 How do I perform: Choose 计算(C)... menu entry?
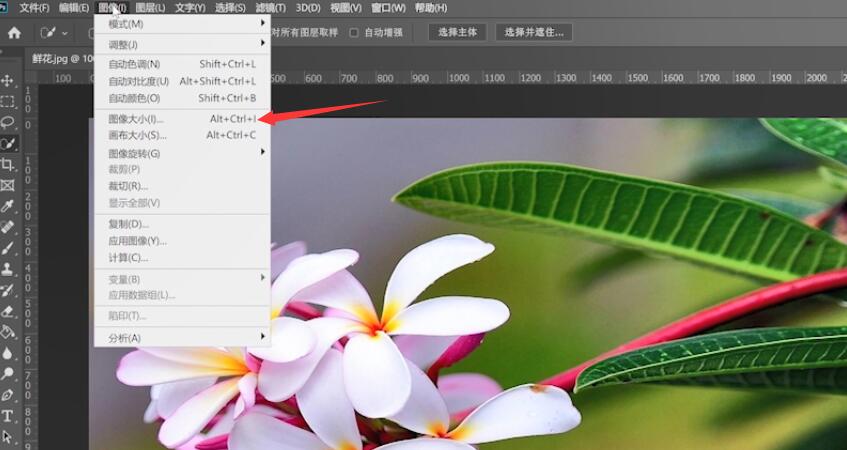183,258
